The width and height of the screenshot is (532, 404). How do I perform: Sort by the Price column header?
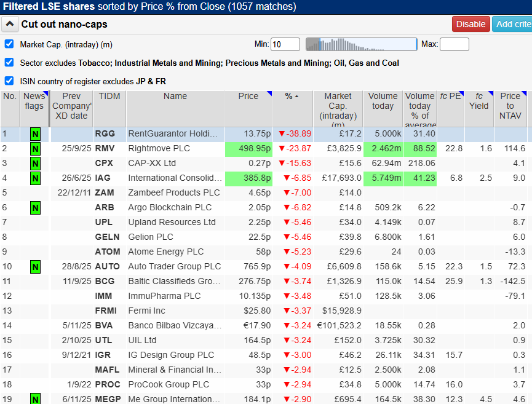[x=248, y=109]
